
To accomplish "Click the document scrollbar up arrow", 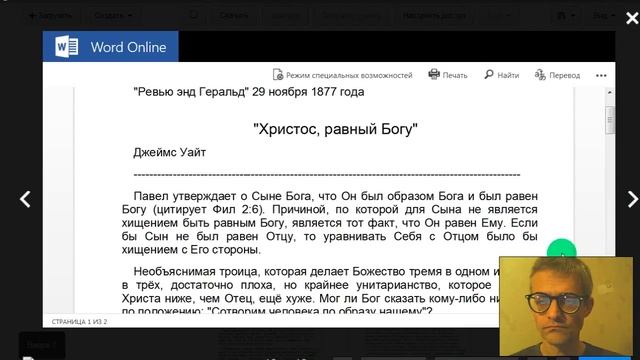I will coord(610,93).
